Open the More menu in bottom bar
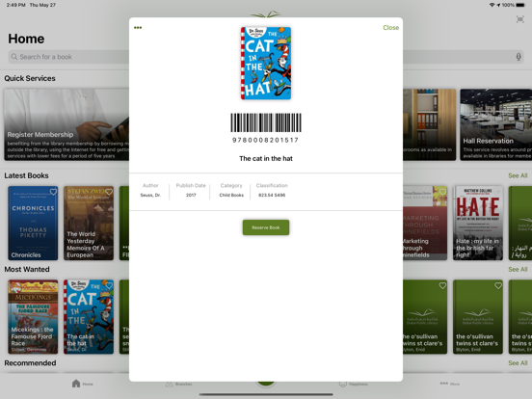 pos(449,384)
